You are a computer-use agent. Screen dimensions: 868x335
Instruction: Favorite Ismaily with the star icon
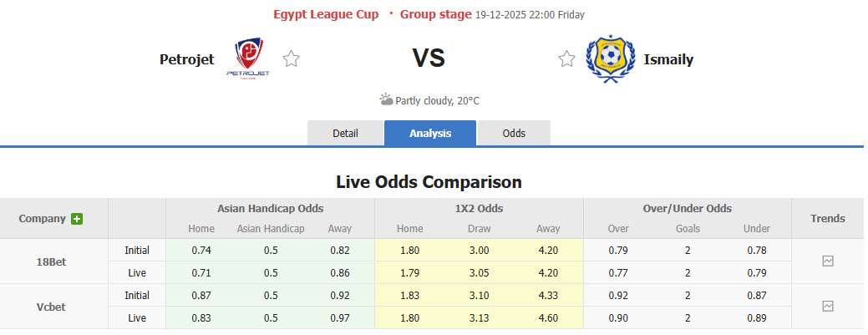coord(567,59)
